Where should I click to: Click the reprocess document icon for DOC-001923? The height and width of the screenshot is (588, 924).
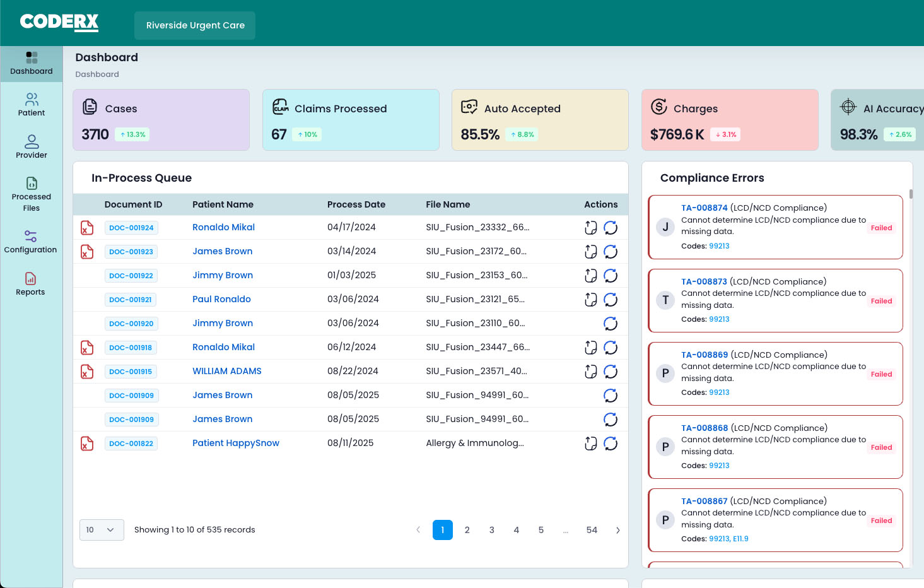(590, 252)
